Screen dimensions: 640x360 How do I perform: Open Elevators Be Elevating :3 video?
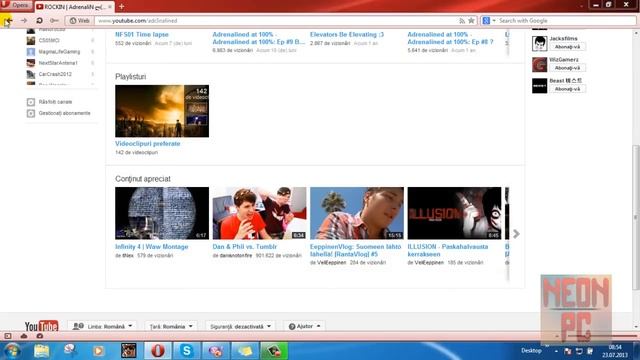[347, 35]
